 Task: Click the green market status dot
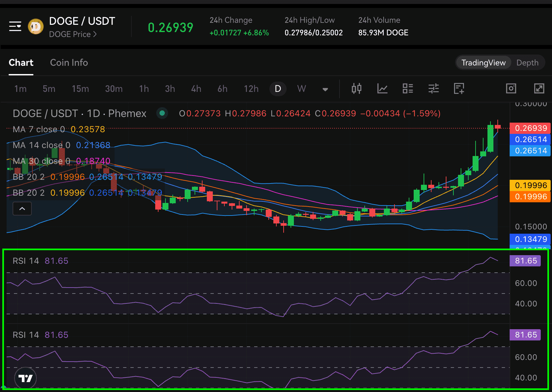tap(162, 113)
